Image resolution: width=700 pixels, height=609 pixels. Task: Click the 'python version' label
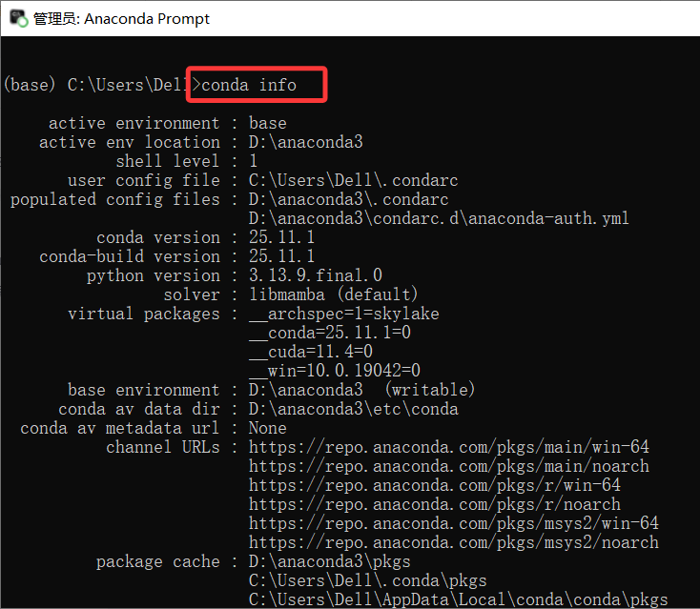click(x=154, y=276)
